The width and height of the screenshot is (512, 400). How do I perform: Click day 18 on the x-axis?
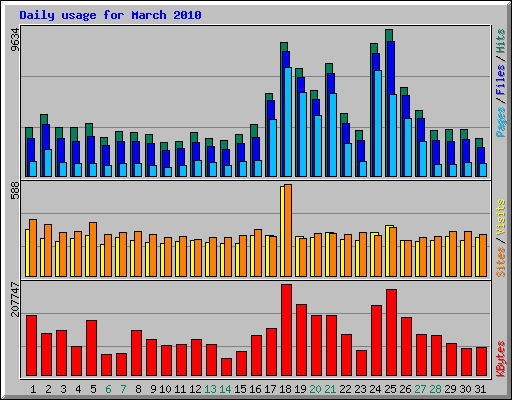285,389
